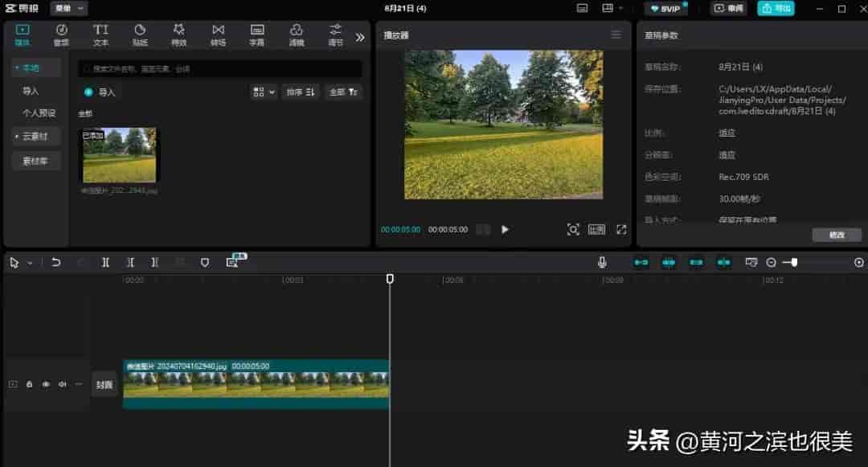Play the preview in the player
This screenshot has width=868, height=467.
point(505,230)
